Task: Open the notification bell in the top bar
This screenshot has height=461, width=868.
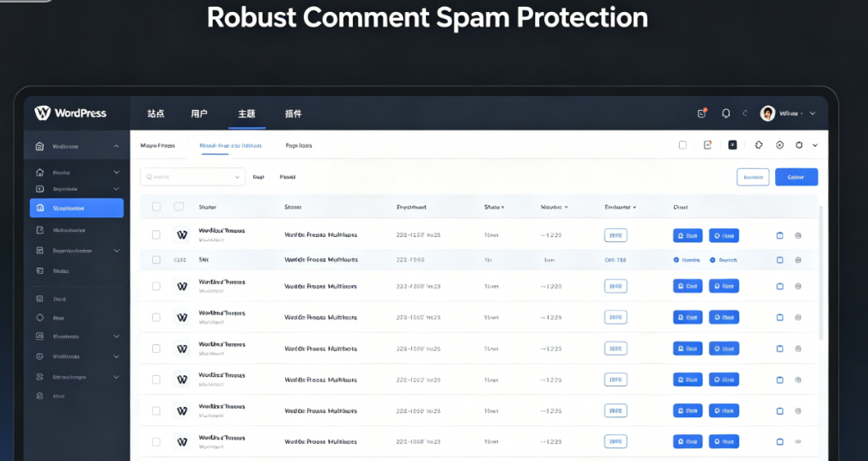Action: pyautogui.click(x=725, y=113)
